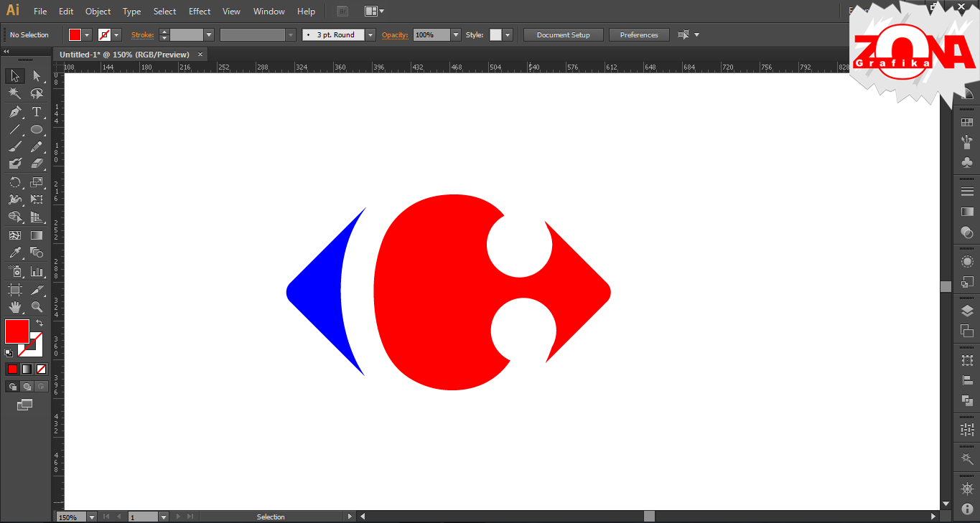980x523 pixels.
Task: Switch to the Untitled-1 document tab
Action: click(x=125, y=55)
